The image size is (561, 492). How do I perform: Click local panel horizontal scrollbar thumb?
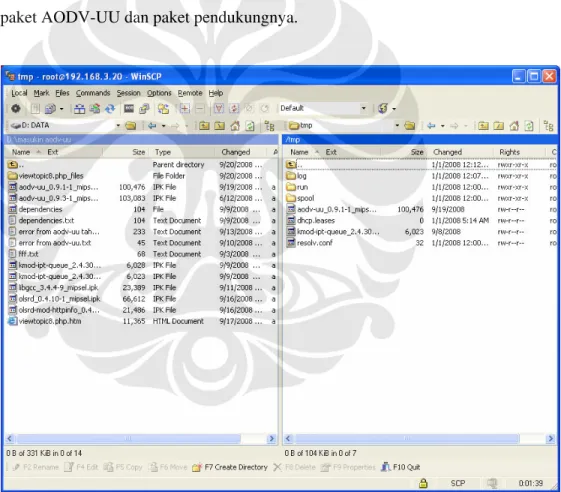pyautogui.click(x=128, y=438)
